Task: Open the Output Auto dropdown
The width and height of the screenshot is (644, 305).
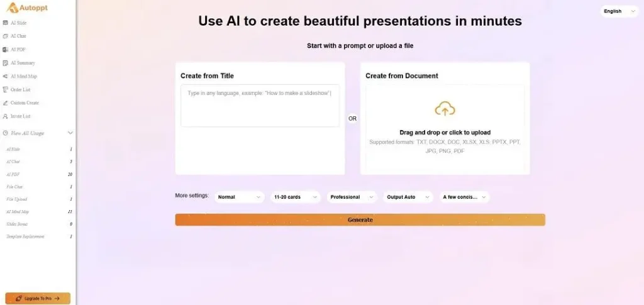Action: 408,197
